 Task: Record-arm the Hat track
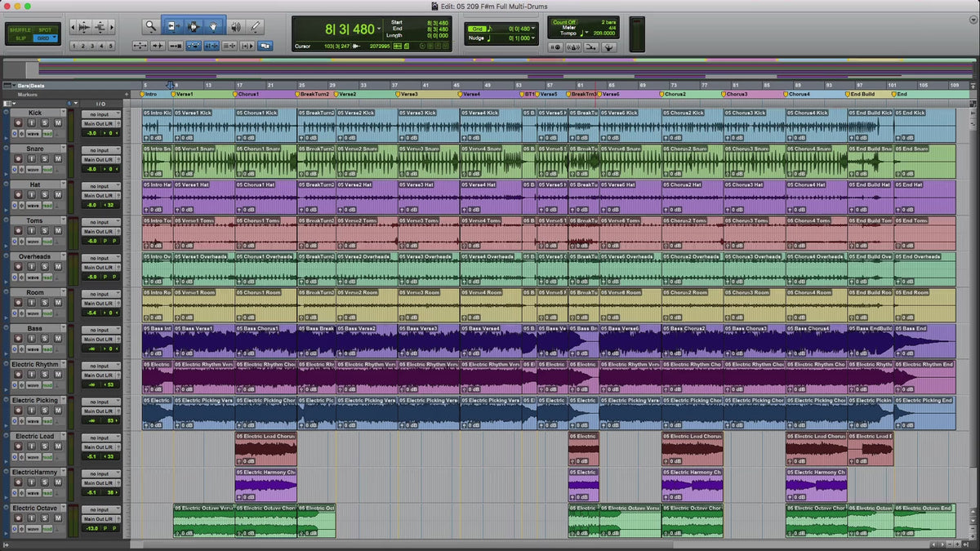tap(17, 195)
